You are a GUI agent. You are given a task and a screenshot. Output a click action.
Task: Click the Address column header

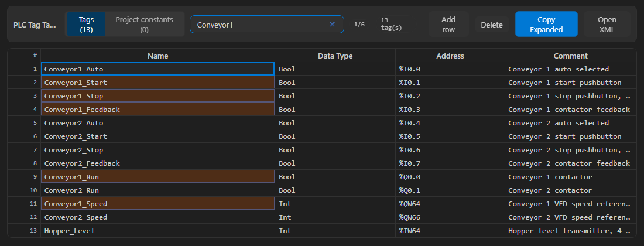(x=450, y=56)
